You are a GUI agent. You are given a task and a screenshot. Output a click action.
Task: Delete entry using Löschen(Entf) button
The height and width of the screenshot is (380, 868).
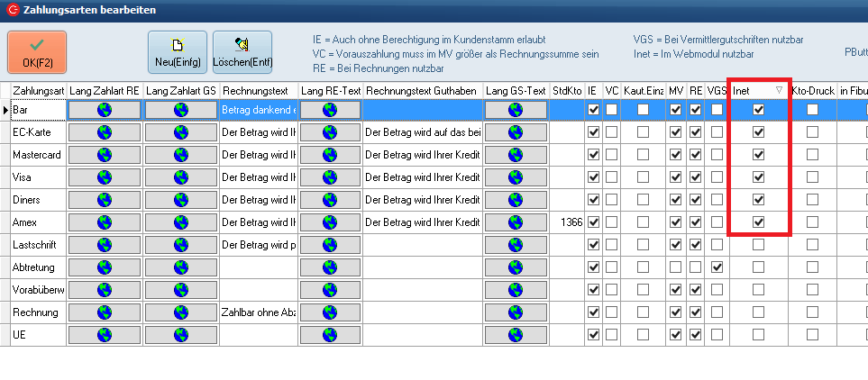point(242,52)
